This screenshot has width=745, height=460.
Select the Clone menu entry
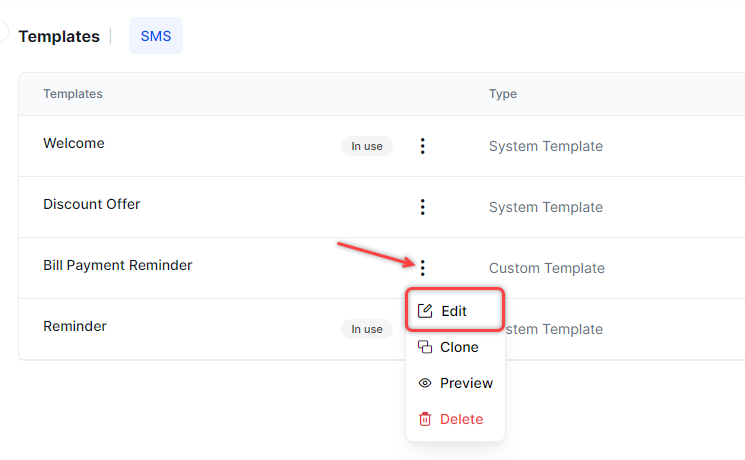pos(459,347)
